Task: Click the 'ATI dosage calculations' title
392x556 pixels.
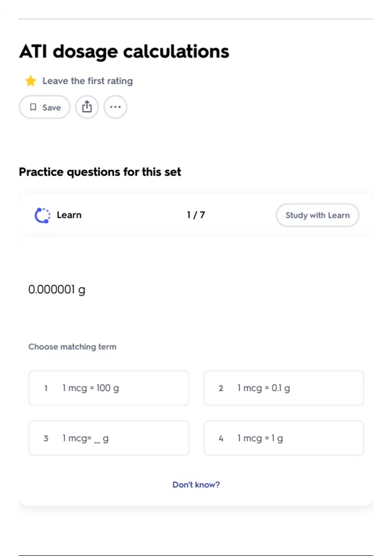Action: click(x=124, y=51)
